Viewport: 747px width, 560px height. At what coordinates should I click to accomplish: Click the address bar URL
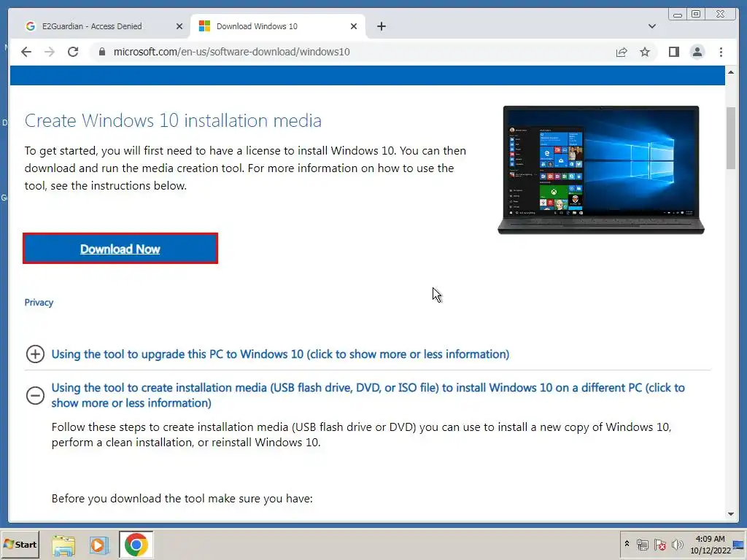click(x=231, y=52)
